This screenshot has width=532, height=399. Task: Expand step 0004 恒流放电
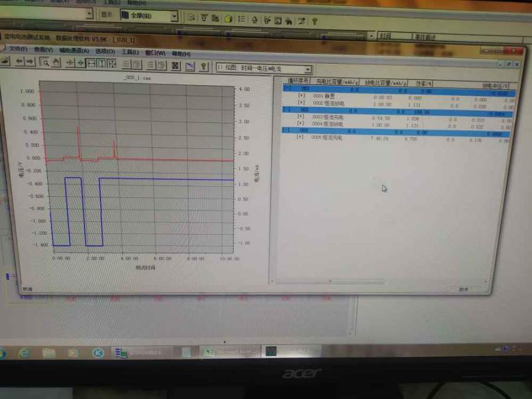coord(300,123)
